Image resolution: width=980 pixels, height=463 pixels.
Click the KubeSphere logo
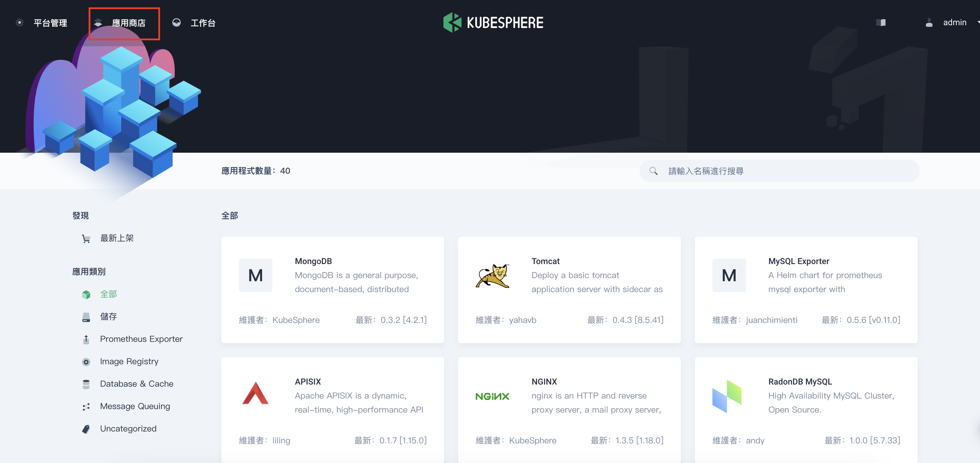[x=493, y=22]
